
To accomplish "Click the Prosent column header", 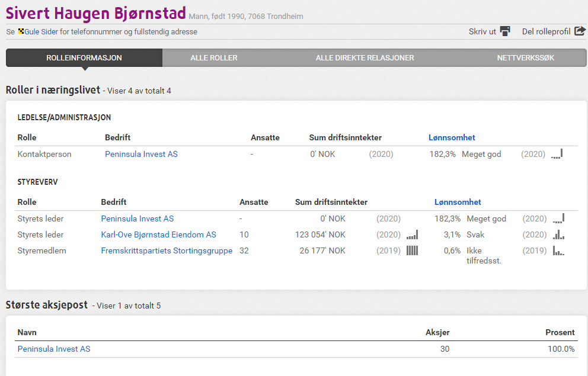I will click(x=560, y=332).
